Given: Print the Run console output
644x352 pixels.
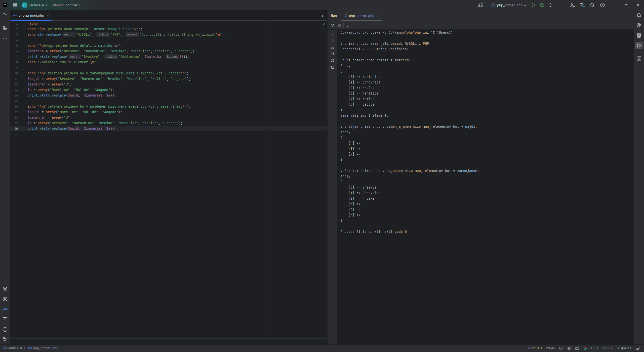Looking at the screenshot, I should (x=333, y=60).
